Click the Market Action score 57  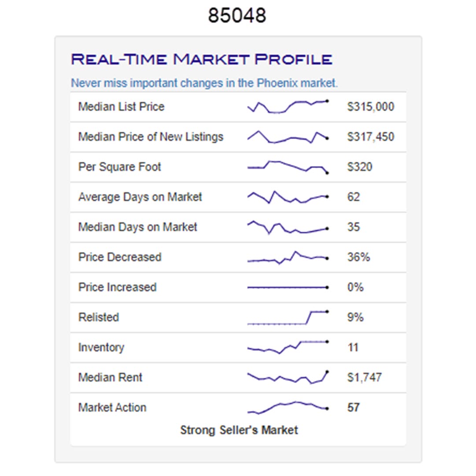tap(353, 408)
